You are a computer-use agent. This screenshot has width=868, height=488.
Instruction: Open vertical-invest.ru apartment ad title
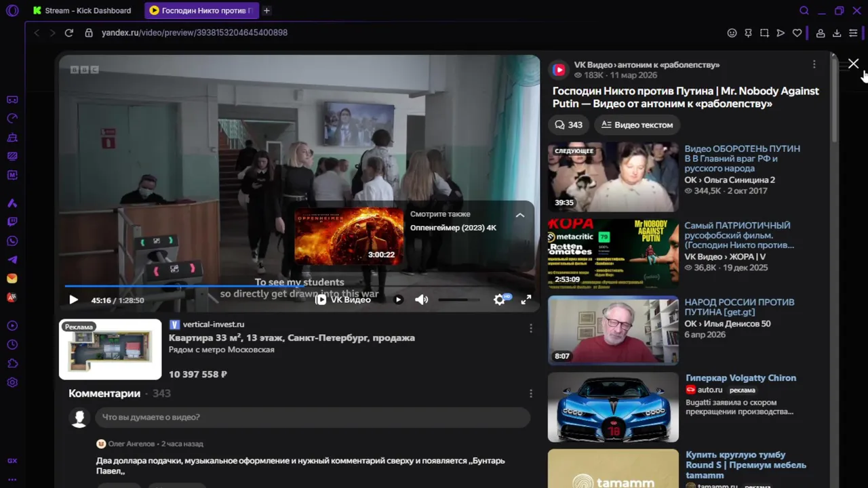pyautogui.click(x=292, y=338)
